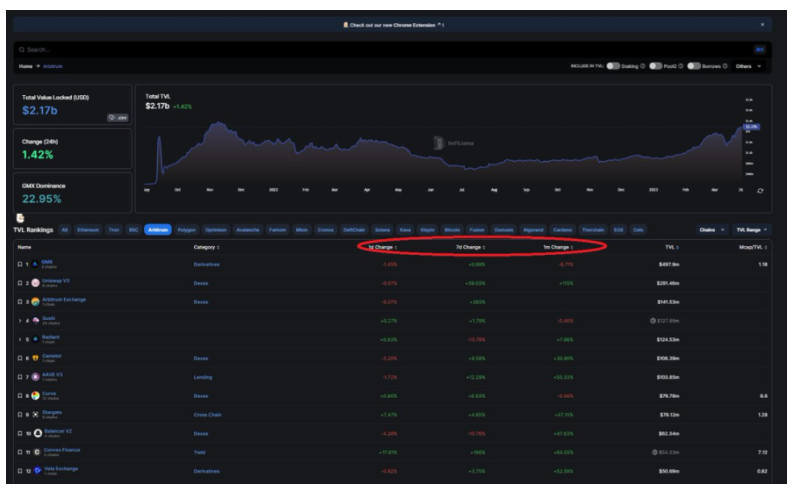Sort by Category column

click(206, 247)
